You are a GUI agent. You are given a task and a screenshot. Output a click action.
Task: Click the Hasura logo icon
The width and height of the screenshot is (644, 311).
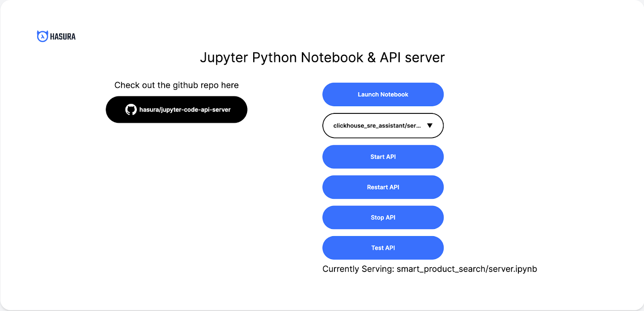point(42,36)
